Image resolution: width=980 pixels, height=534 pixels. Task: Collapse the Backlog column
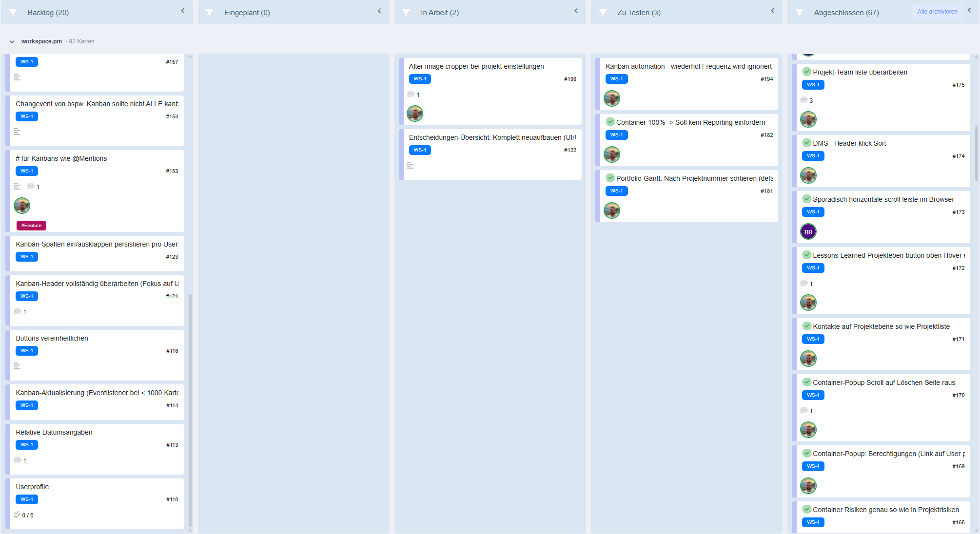183,11
